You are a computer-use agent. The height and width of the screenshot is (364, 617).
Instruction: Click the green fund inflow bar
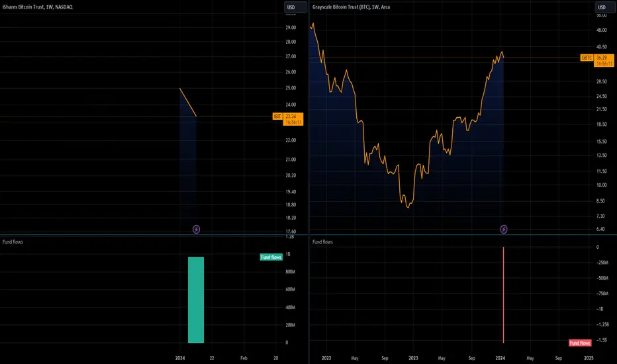coord(196,300)
